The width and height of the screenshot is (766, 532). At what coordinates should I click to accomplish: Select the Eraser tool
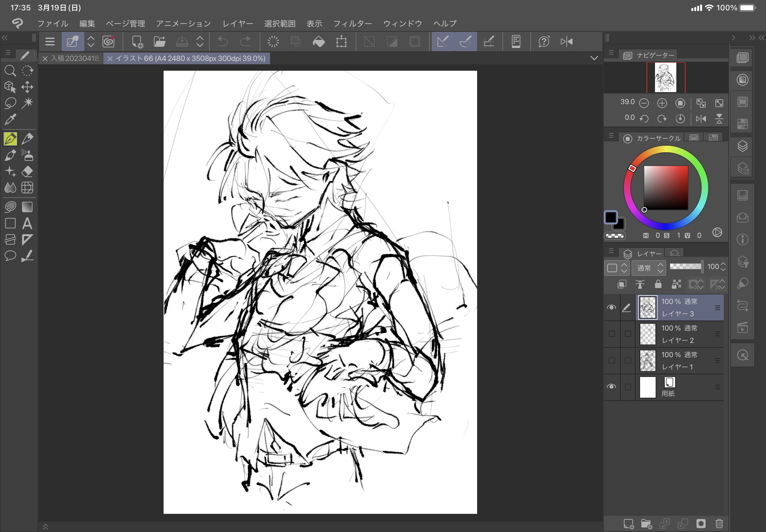tap(27, 171)
